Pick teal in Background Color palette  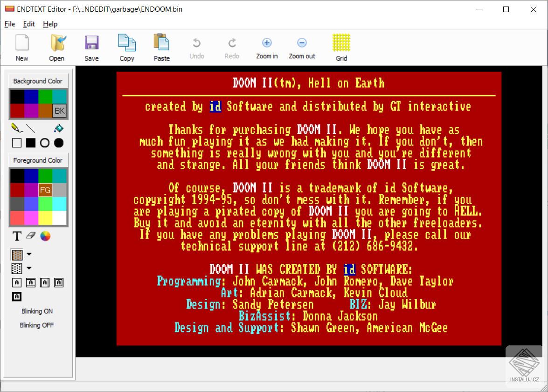pos(59,97)
